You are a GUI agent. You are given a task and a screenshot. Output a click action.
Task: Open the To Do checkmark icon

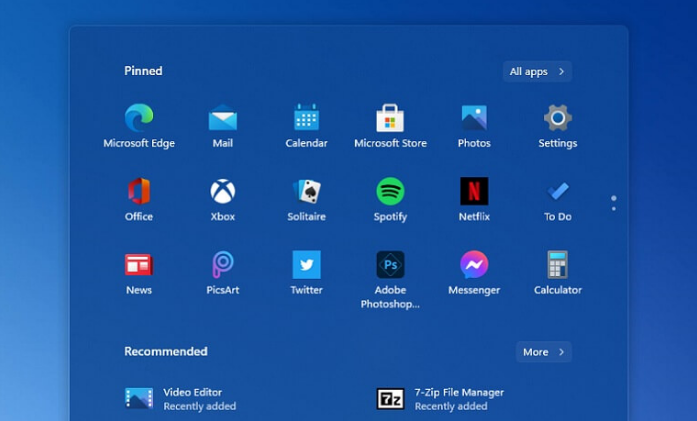[558, 191]
